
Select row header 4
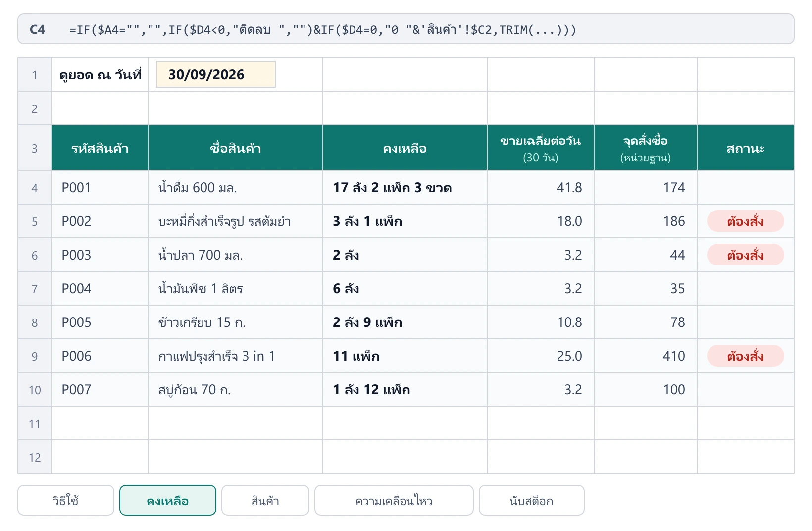(35, 188)
